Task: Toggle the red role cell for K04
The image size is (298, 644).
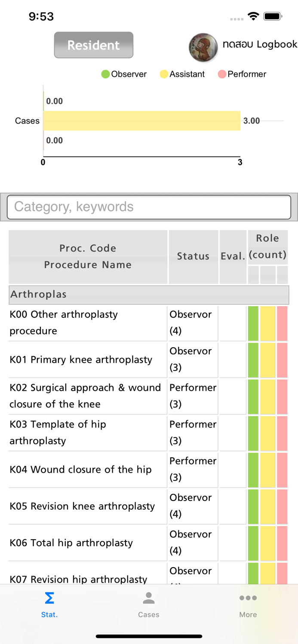Action: [282, 470]
